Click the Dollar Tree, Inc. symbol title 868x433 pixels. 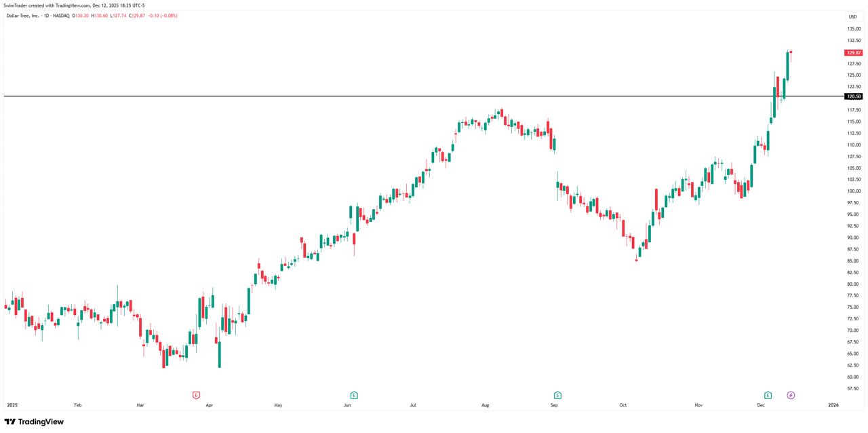coord(23,16)
